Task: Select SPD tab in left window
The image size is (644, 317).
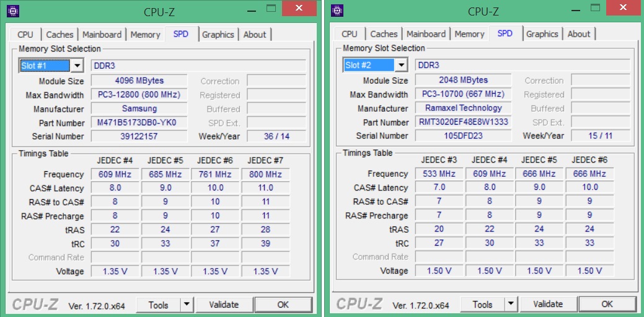Action: (x=181, y=33)
